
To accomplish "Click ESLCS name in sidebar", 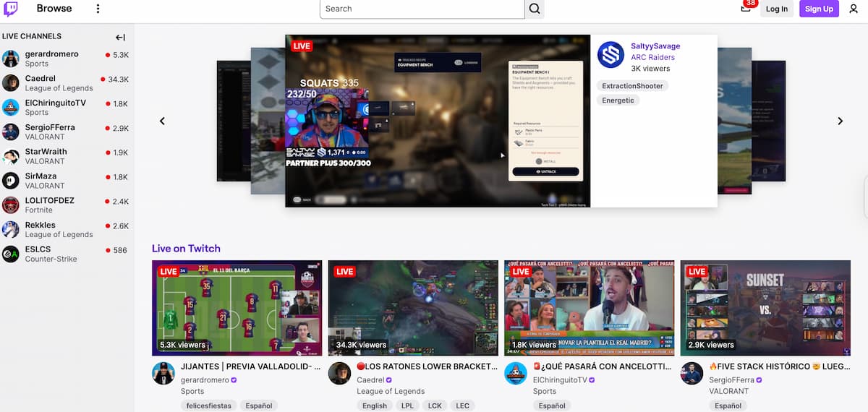I will (x=39, y=249).
